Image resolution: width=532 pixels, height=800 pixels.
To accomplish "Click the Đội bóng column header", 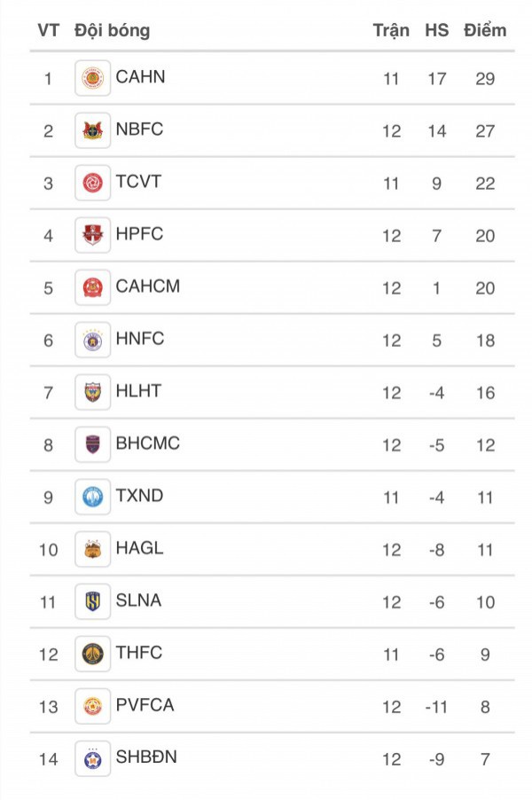I will coord(112,30).
